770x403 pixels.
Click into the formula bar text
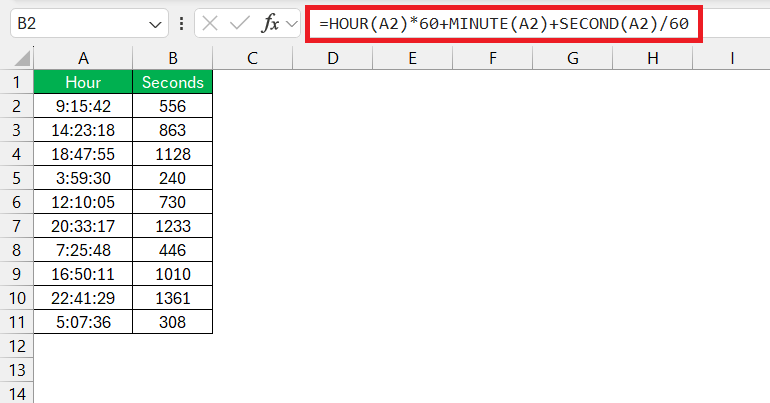pos(504,24)
